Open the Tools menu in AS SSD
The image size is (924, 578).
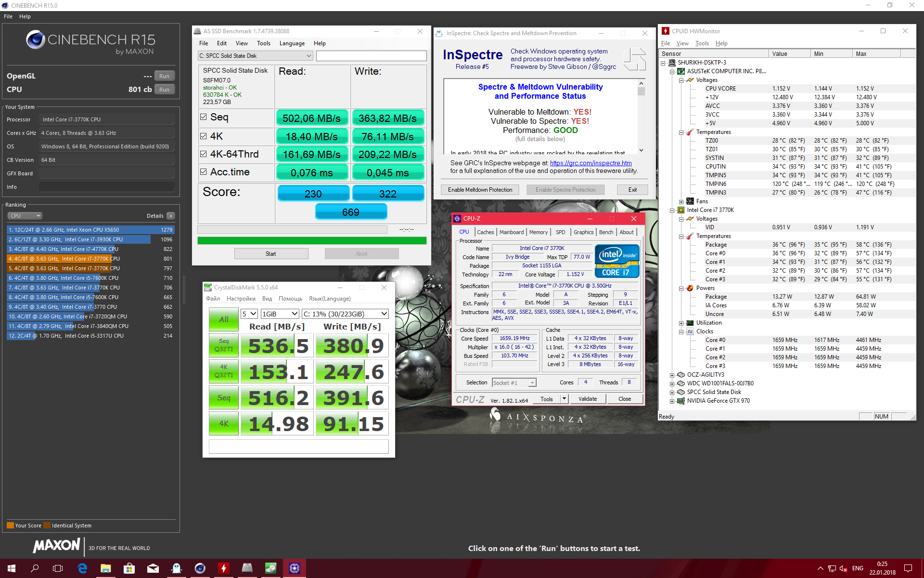[263, 43]
